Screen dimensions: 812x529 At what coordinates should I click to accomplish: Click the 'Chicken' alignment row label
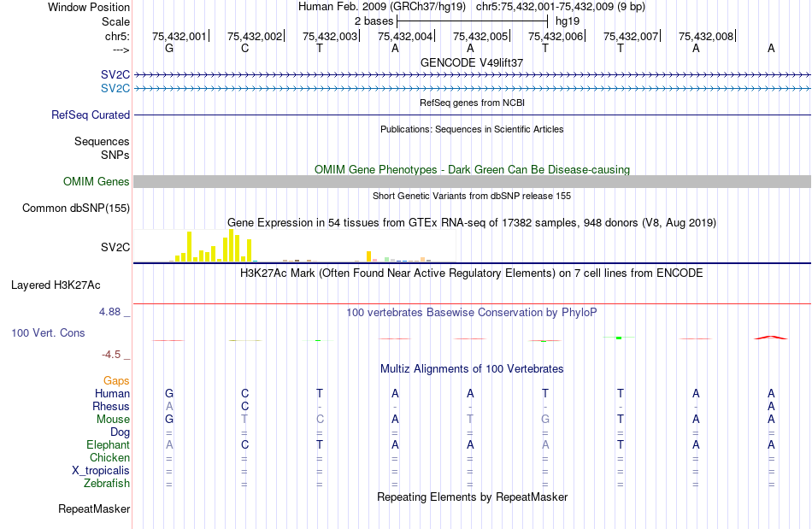pyautogui.click(x=109, y=457)
